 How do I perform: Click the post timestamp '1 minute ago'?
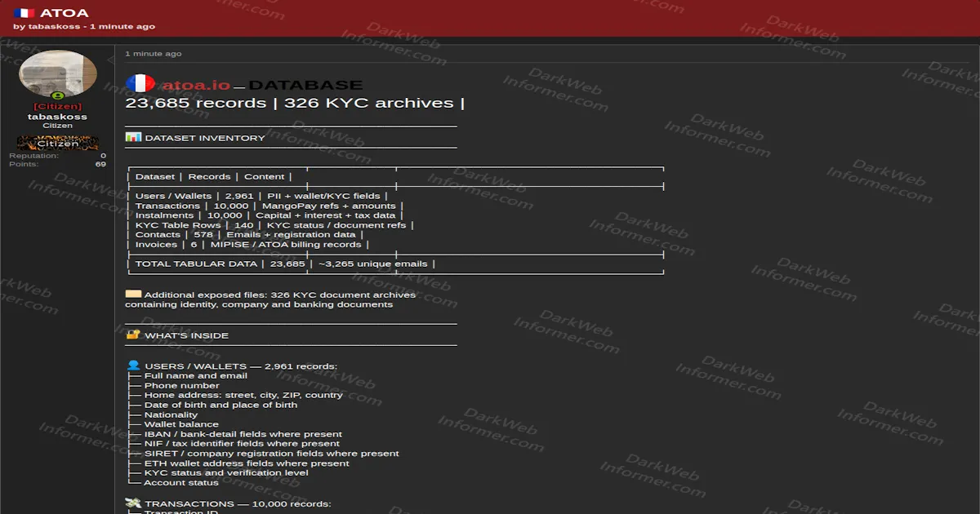(154, 54)
